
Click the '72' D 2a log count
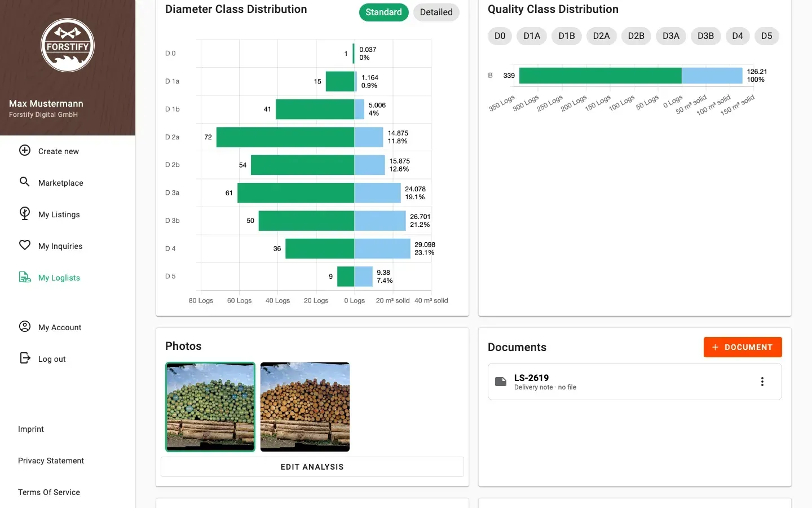(x=208, y=137)
